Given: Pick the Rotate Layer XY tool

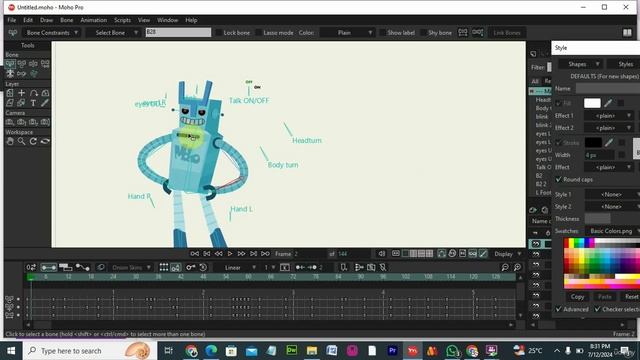Looking at the screenshot, I should pos(45,93).
